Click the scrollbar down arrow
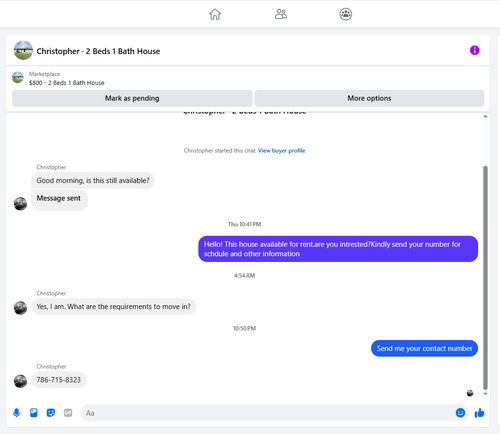500x434 pixels. [x=485, y=394]
